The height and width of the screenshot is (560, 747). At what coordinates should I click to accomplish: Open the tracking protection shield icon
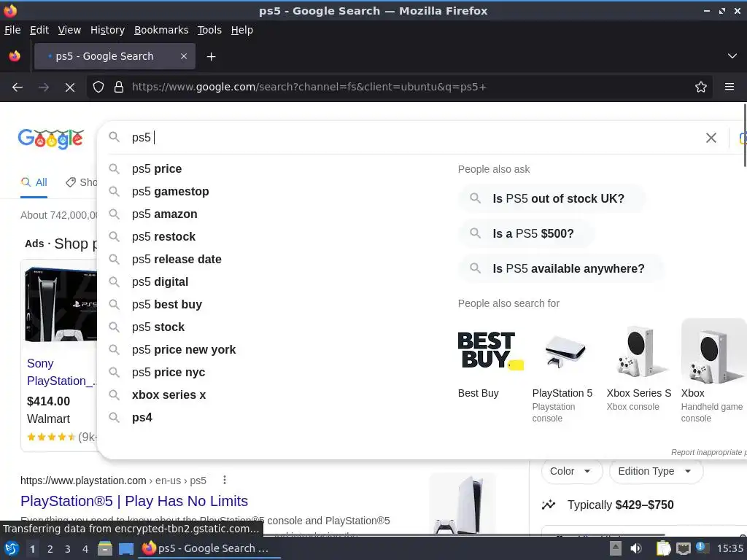coord(98,87)
